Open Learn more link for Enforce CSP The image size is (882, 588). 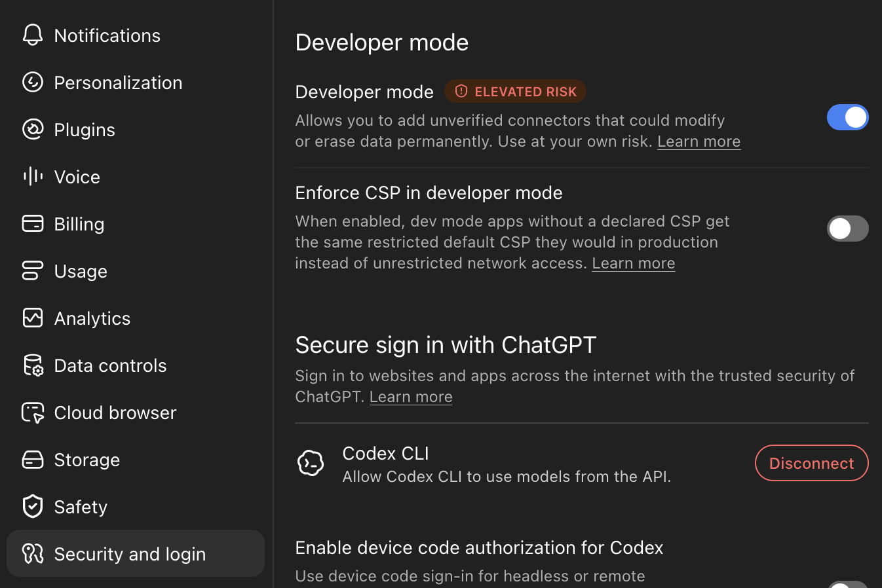tap(633, 263)
